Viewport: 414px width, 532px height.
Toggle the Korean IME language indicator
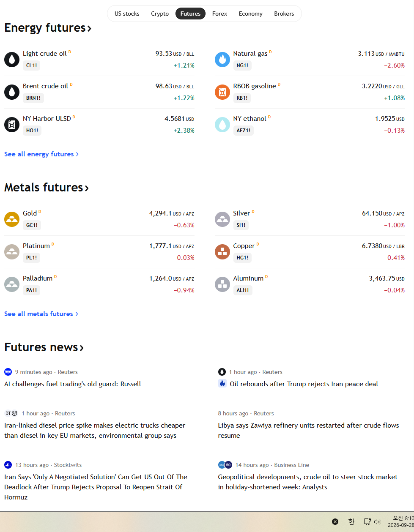[351, 522]
